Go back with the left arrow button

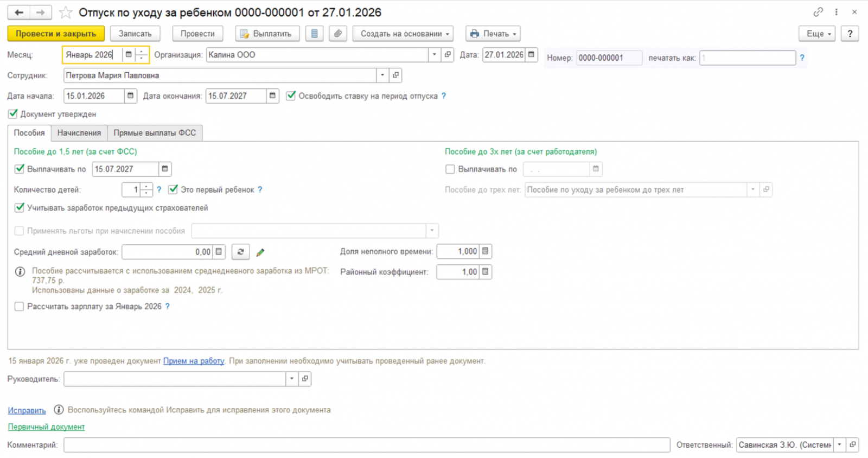coord(19,12)
